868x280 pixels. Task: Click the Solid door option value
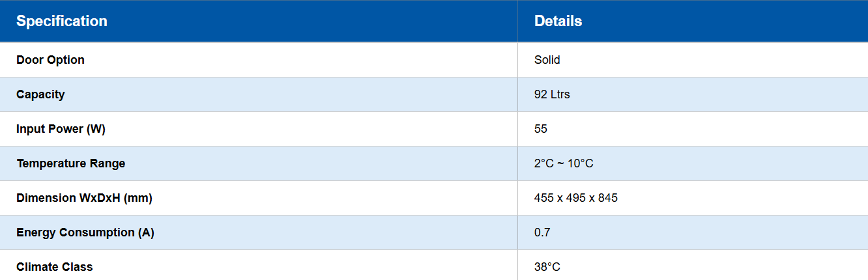pyautogui.click(x=547, y=60)
